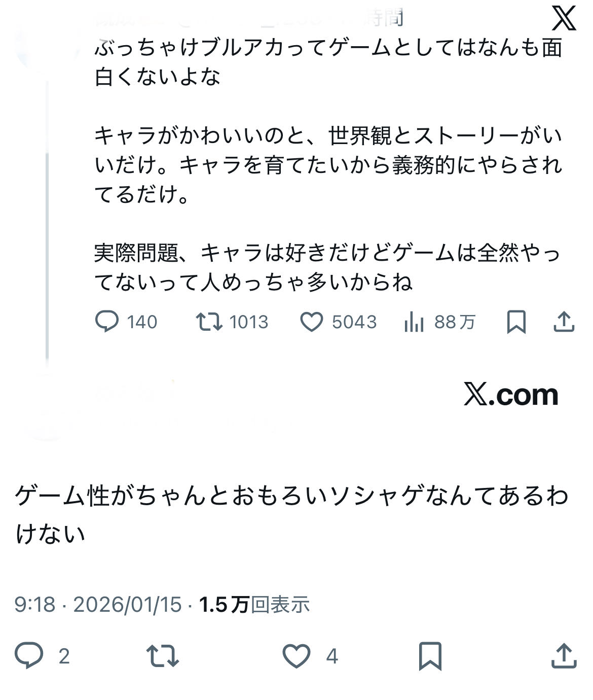
Task: Share the quoted post
Action: pyautogui.click(x=563, y=322)
